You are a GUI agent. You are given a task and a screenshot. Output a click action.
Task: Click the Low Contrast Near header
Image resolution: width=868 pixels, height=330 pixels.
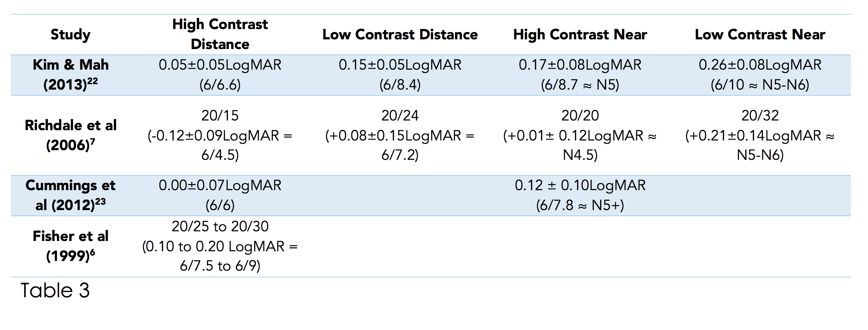click(x=760, y=34)
